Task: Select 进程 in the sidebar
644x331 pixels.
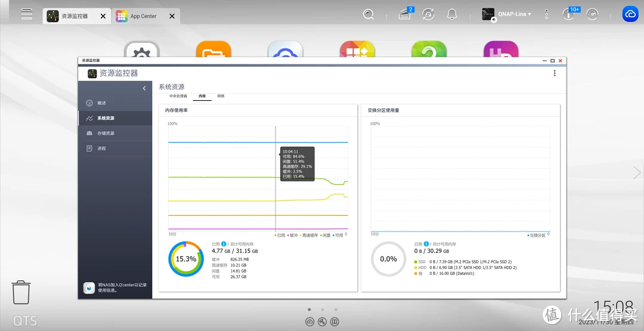Action: [115, 149]
